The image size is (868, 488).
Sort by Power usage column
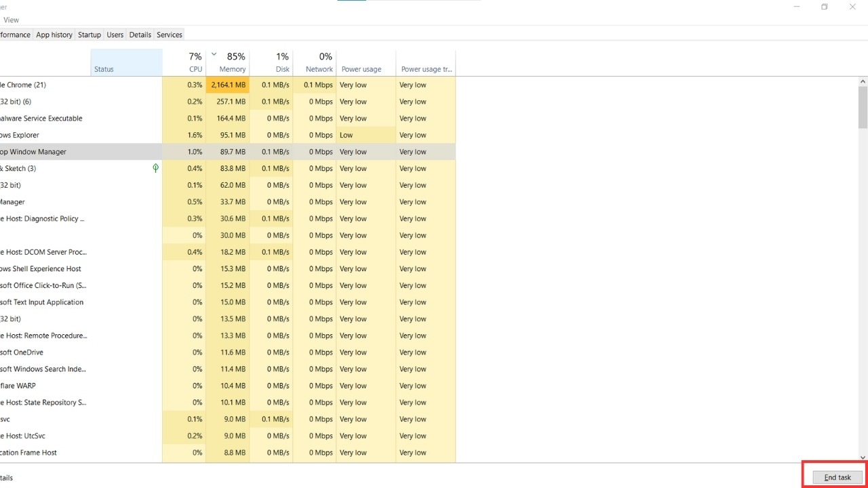[366, 62]
